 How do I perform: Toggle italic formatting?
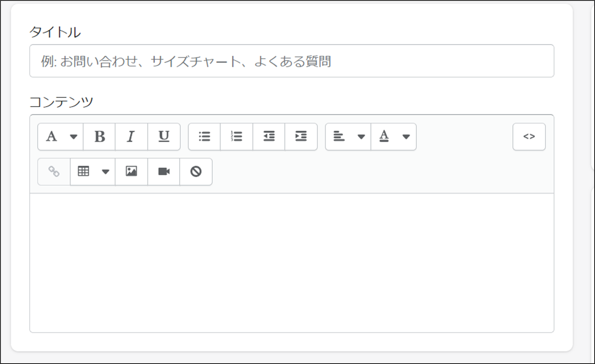pos(131,137)
